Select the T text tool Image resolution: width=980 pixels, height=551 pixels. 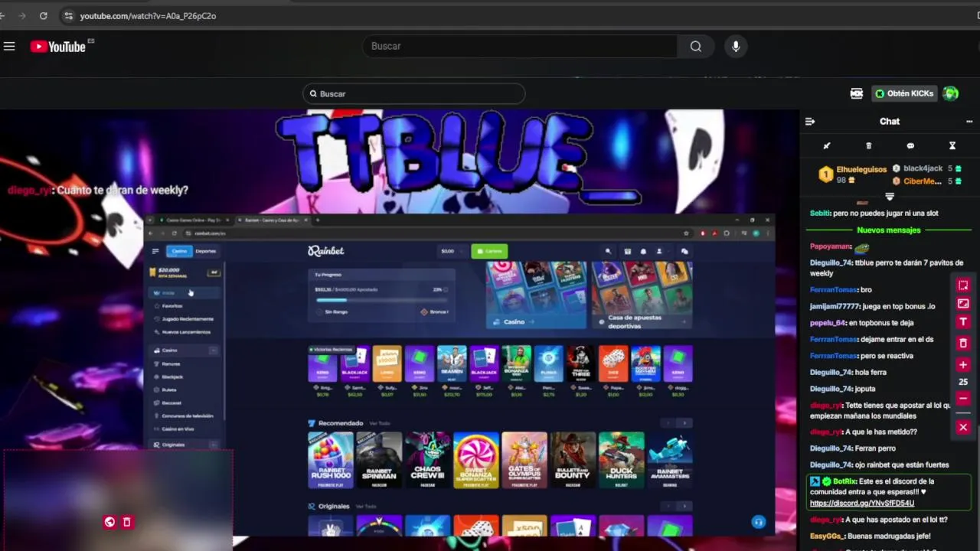(x=963, y=322)
